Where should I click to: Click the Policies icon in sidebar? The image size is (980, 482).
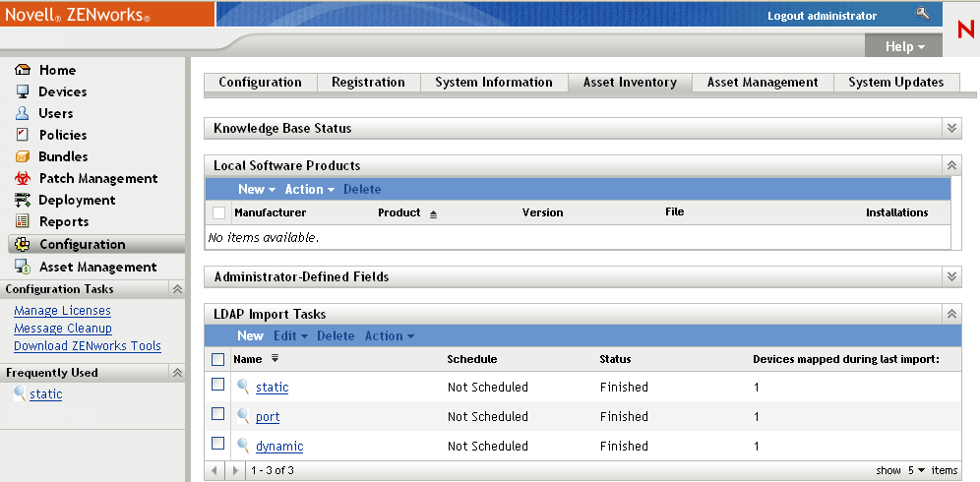pos(23,135)
